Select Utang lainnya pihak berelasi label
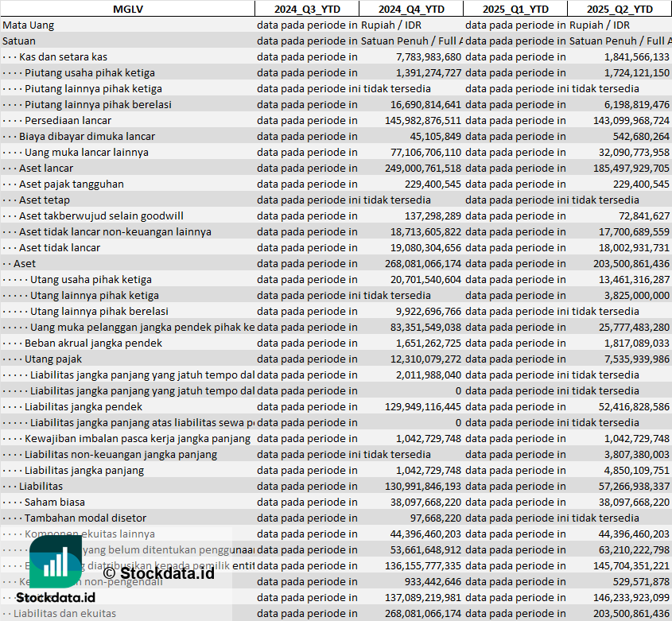Screen dimensions: 672x621 point(99,311)
